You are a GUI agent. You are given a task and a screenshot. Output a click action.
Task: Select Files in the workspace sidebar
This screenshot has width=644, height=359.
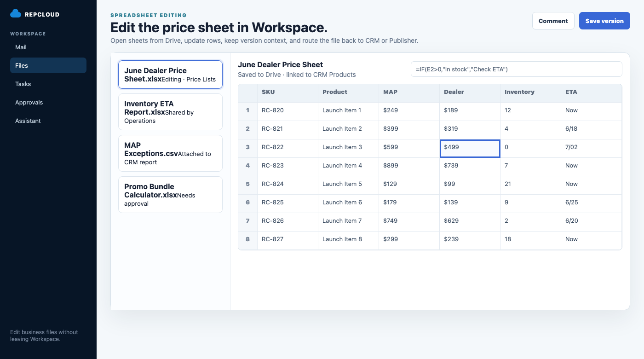point(48,65)
